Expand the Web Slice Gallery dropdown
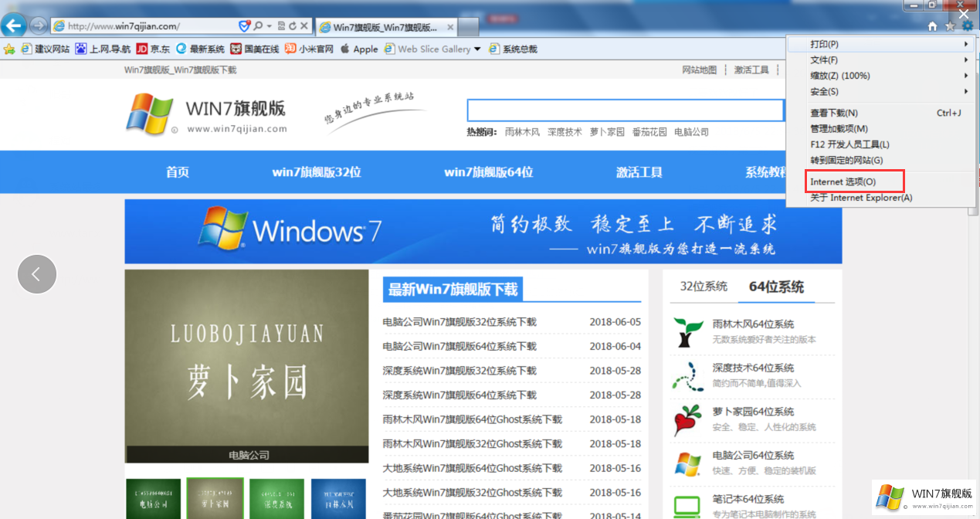 (477, 49)
